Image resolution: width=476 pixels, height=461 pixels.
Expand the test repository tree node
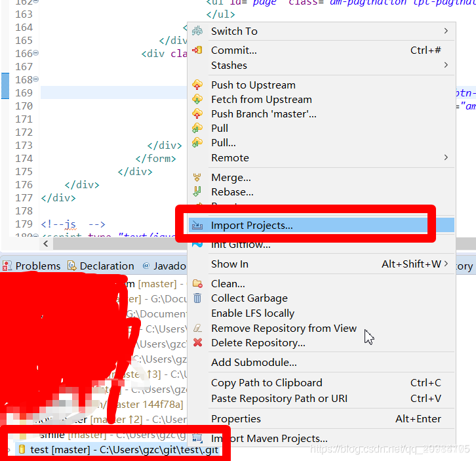(x=9, y=450)
